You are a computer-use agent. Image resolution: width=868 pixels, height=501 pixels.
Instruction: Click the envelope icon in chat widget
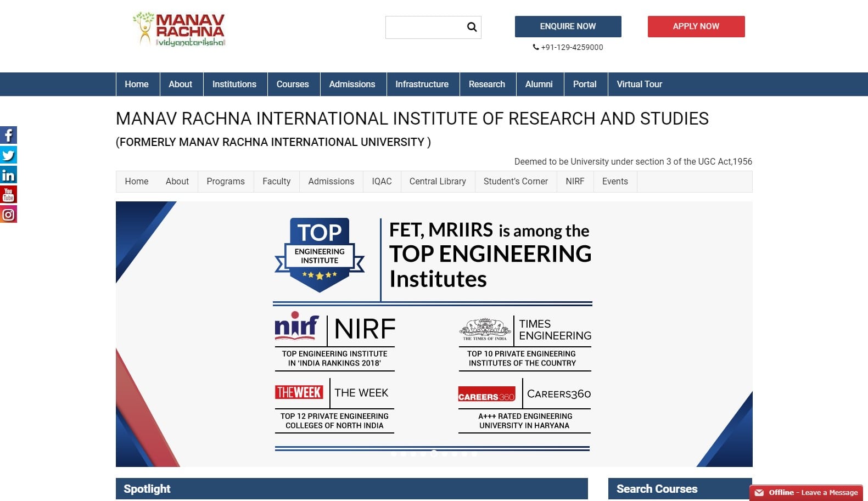759,493
